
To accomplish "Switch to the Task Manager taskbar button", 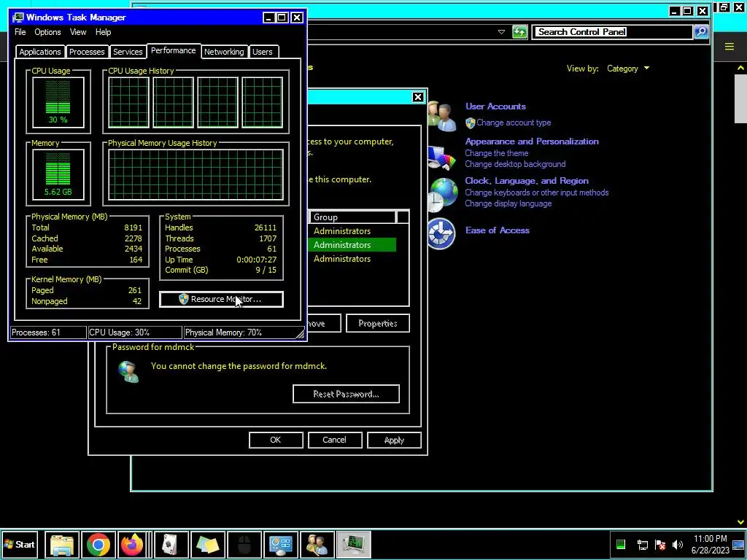I will pyautogui.click(x=354, y=544).
